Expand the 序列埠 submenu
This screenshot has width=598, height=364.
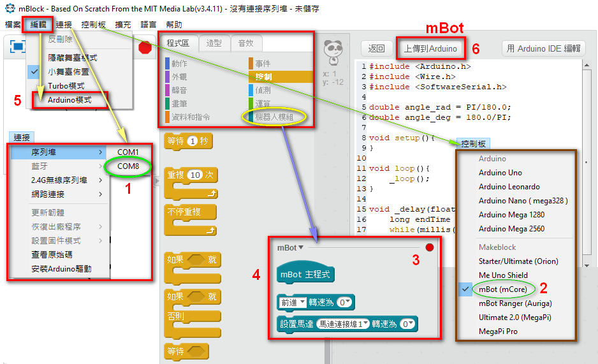coord(59,152)
